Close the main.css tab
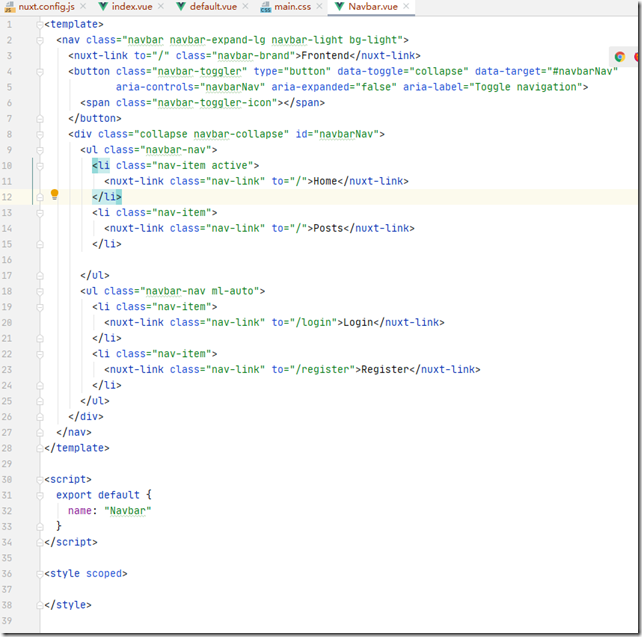Screen dimensions: 642x637 (319, 6)
